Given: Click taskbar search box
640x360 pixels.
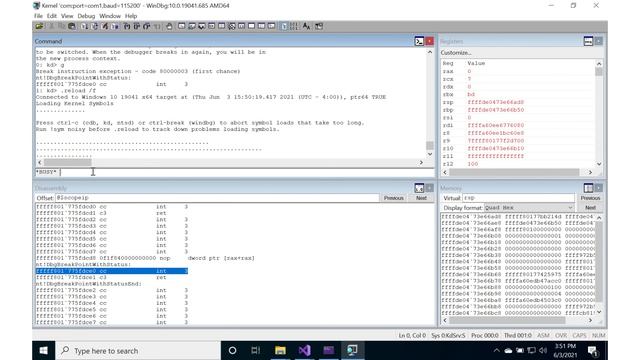Looking at the screenshot, I should point(138,351).
